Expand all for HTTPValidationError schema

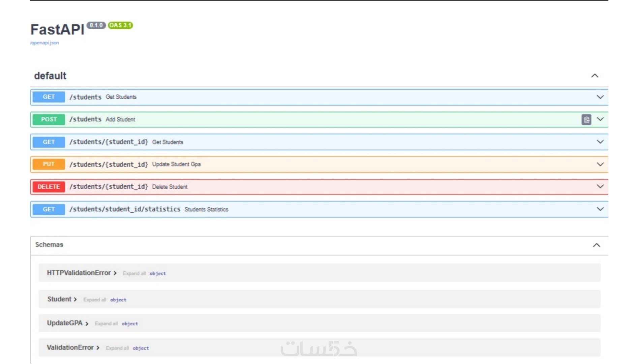134,273
